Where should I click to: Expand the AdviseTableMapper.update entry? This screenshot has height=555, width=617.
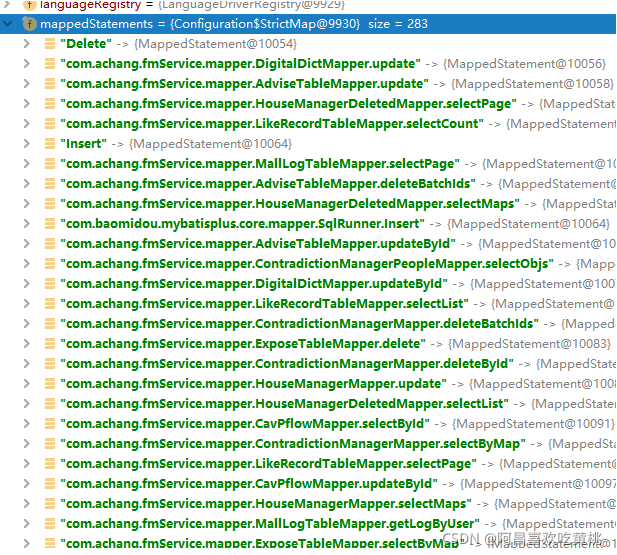click(27, 83)
